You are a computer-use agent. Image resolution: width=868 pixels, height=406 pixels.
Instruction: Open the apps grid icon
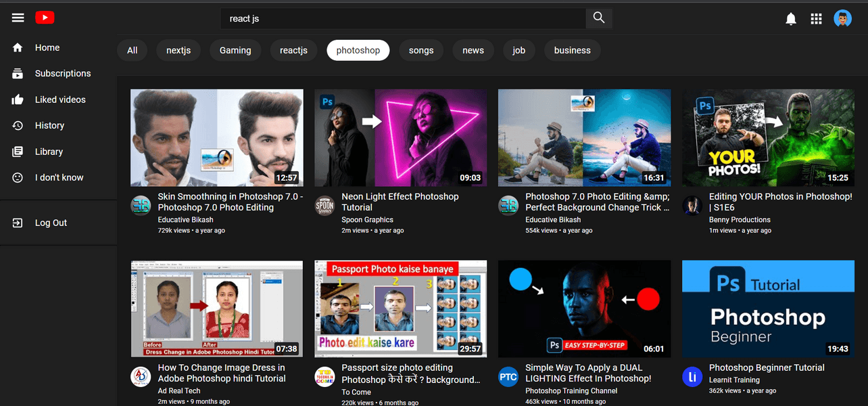816,19
